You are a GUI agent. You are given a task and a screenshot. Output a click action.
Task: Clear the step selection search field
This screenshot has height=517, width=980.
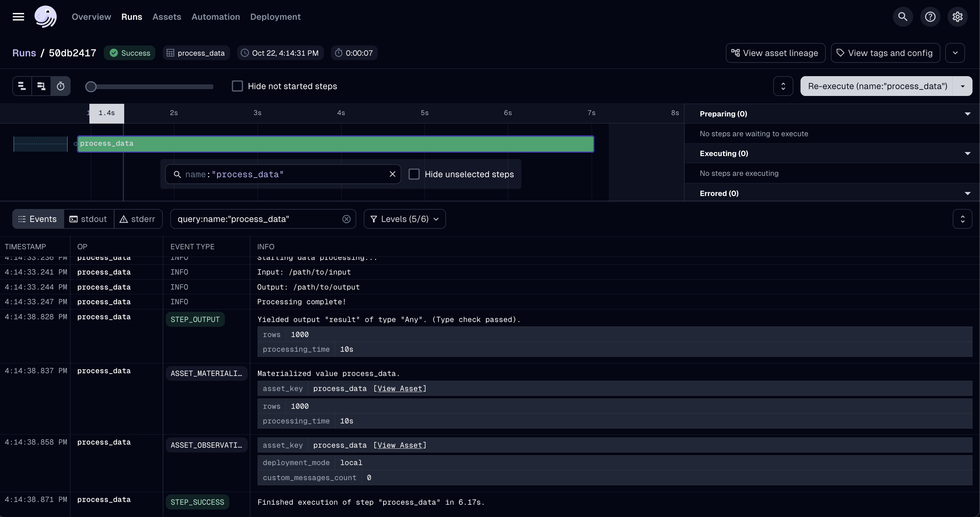point(392,174)
